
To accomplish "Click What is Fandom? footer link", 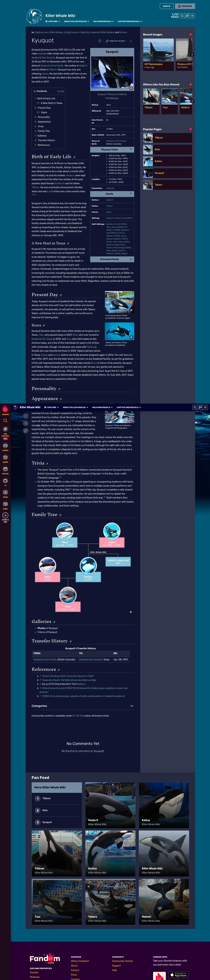I will [80, 961].
